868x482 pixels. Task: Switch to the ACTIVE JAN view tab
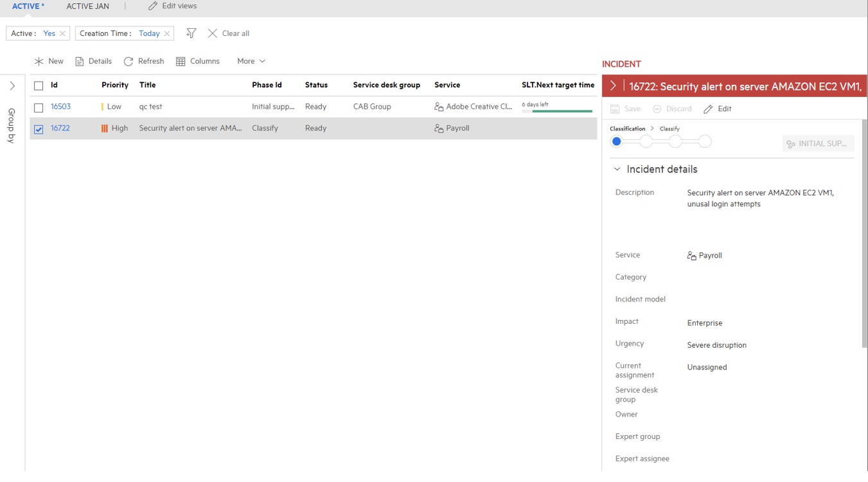point(88,6)
